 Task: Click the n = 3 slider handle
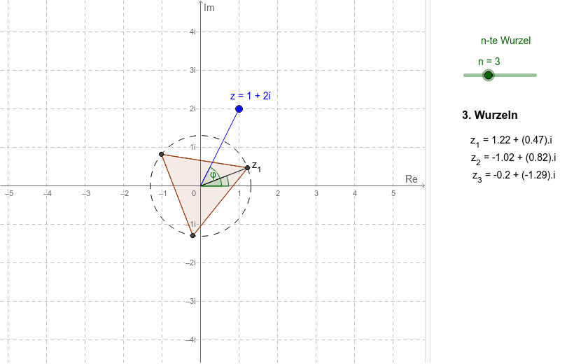[x=489, y=76]
